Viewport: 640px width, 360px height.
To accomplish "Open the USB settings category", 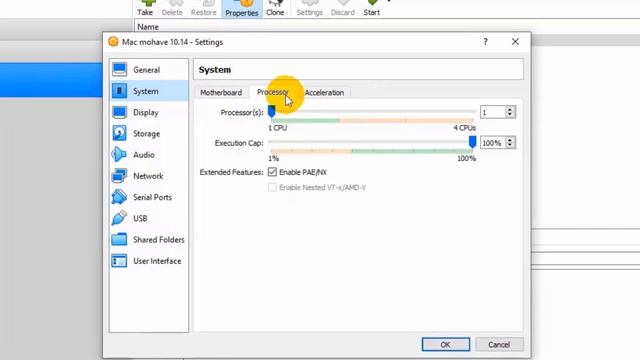I will tap(149, 218).
